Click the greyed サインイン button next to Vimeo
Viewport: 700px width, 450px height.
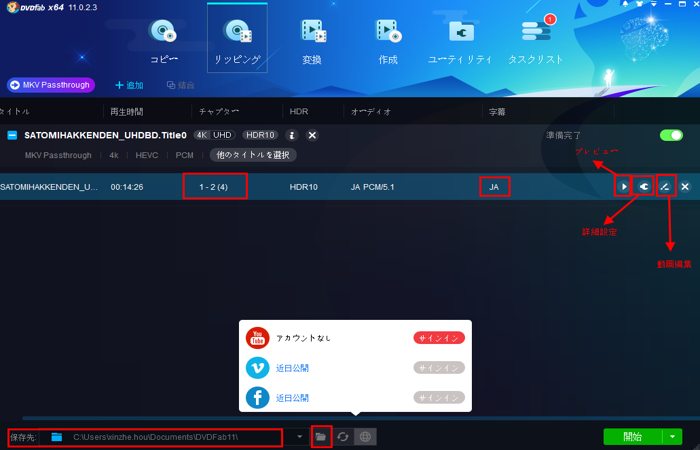(439, 368)
